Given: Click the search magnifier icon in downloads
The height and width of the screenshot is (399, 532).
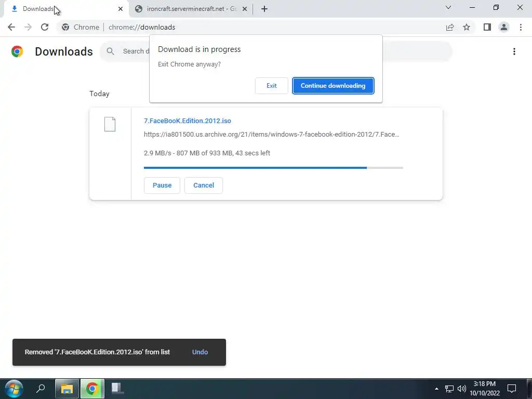Looking at the screenshot, I should point(110,51).
